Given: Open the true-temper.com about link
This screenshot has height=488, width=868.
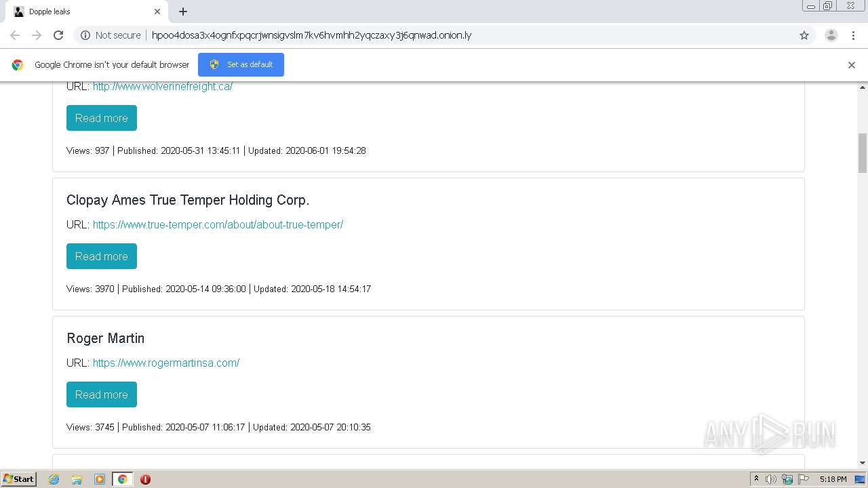Looking at the screenshot, I should click(x=218, y=224).
